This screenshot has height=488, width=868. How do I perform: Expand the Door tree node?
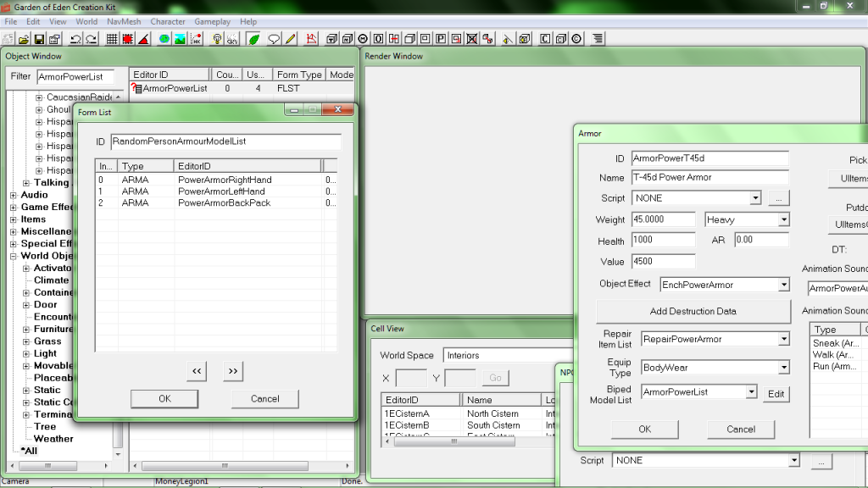[26, 305]
